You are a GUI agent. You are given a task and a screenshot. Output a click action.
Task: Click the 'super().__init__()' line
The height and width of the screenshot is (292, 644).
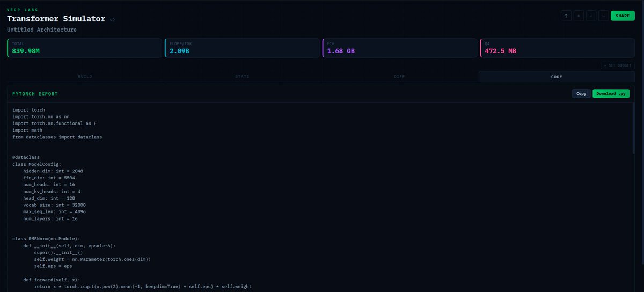58,253
